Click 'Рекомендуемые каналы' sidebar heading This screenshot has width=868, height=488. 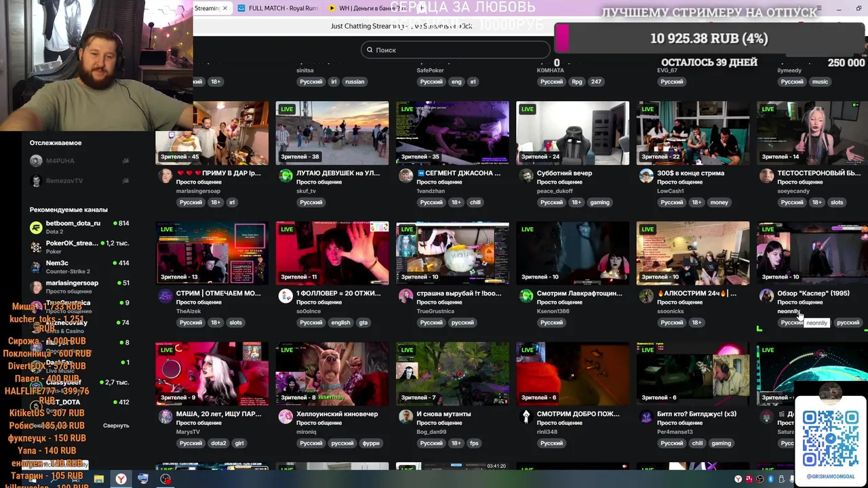68,209
